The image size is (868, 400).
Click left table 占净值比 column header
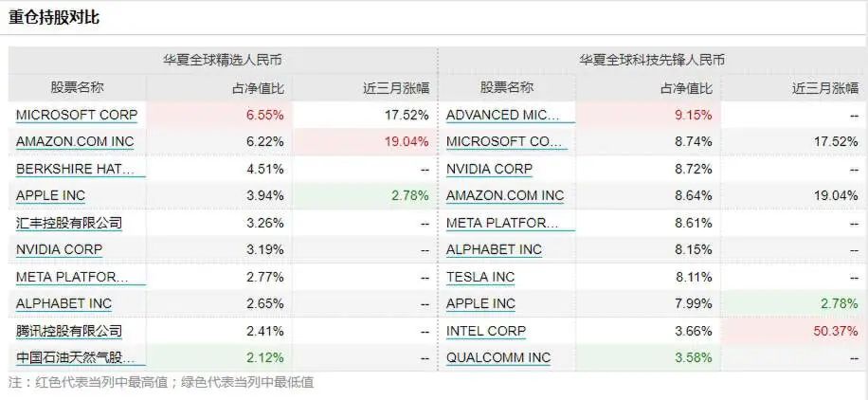point(258,88)
